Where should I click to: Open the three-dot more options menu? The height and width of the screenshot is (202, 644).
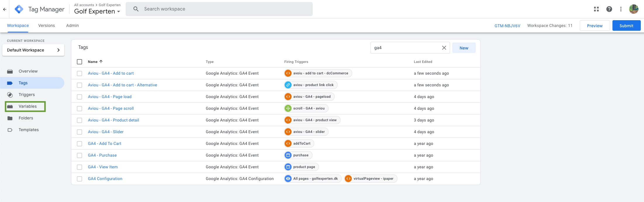tap(621, 9)
